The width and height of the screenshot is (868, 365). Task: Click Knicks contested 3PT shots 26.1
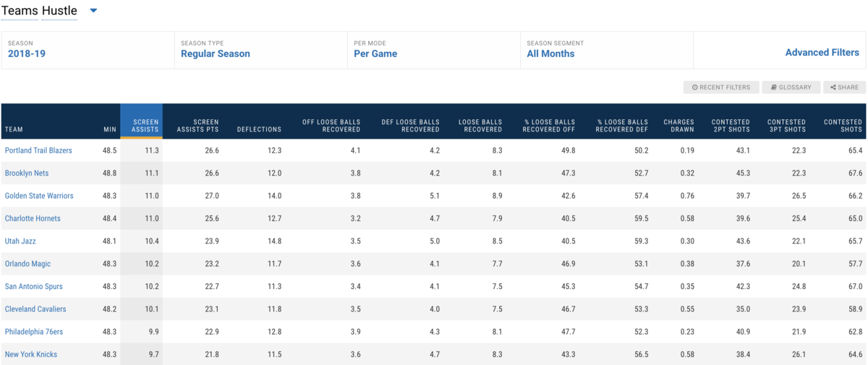click(x=799, y=354)
